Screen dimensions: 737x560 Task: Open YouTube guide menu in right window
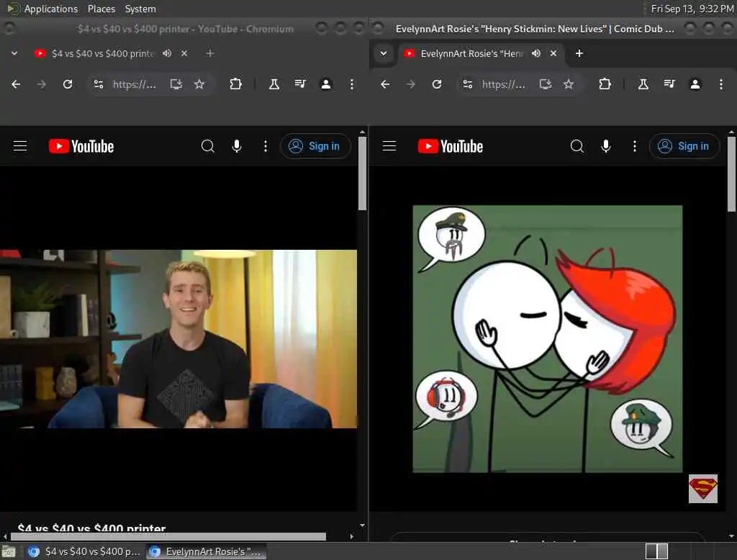click(389, 146)
